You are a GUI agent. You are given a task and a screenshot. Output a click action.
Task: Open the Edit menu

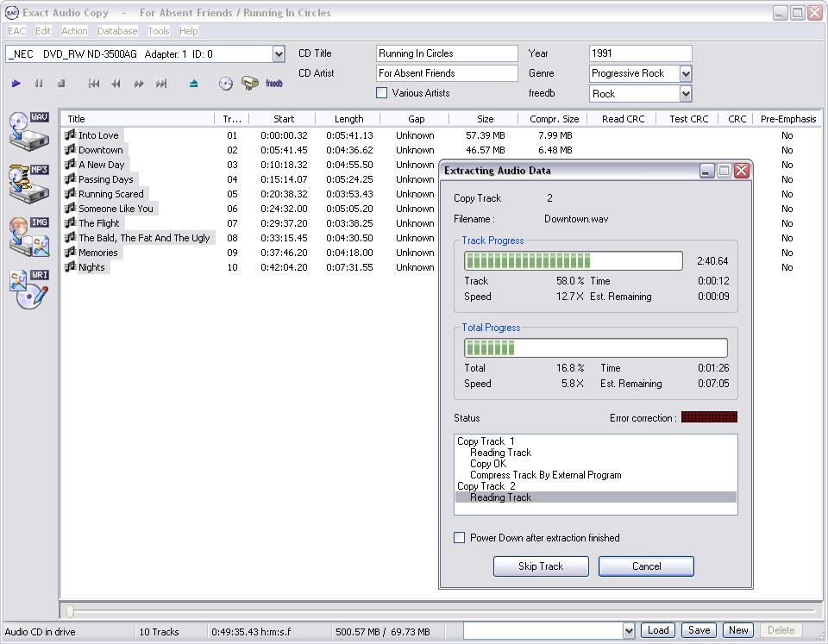(43, 31)
